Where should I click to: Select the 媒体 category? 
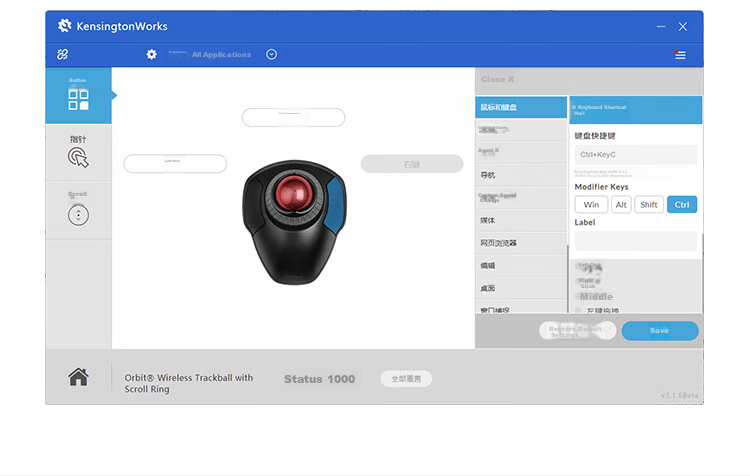[521, 220]
